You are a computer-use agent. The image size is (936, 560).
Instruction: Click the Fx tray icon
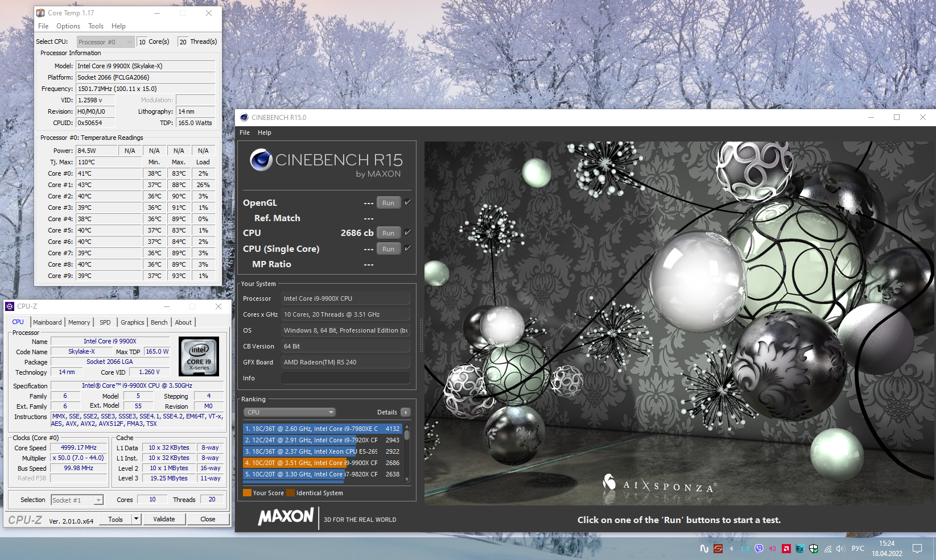(799, 549)
